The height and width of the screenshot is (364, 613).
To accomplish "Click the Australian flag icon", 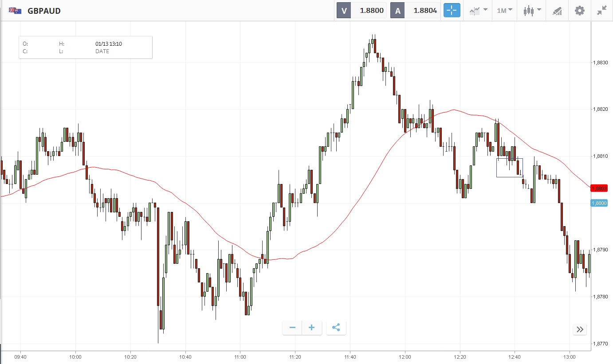I will coord(15,11).
